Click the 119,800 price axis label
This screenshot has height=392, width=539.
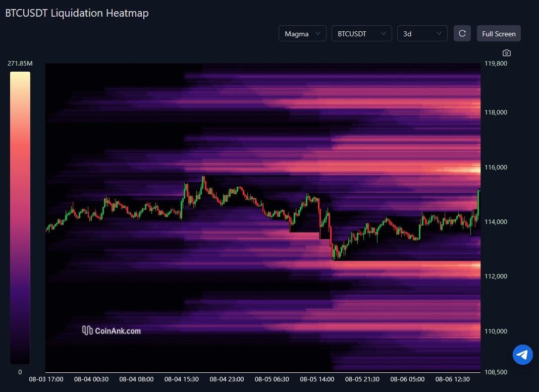tap(496, 63)
